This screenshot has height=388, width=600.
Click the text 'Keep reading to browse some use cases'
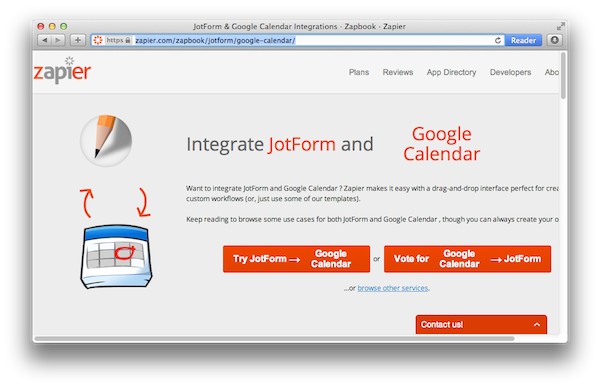[252, 219]
